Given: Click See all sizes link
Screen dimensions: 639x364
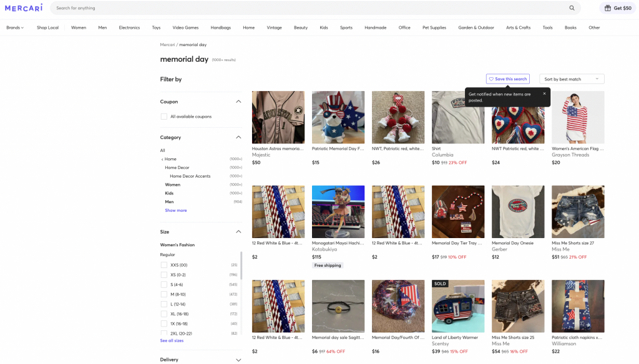Looking at the screenshot, I should (x=172, y=341).
